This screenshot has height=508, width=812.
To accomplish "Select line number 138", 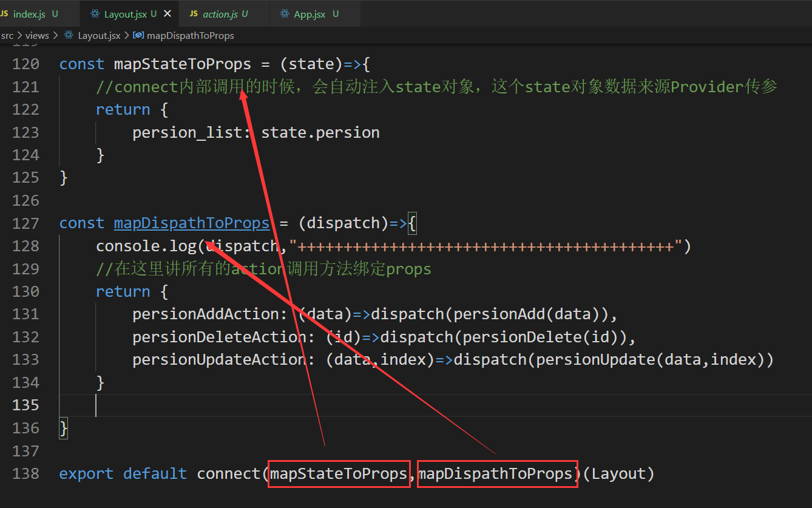I will [25, 473].
